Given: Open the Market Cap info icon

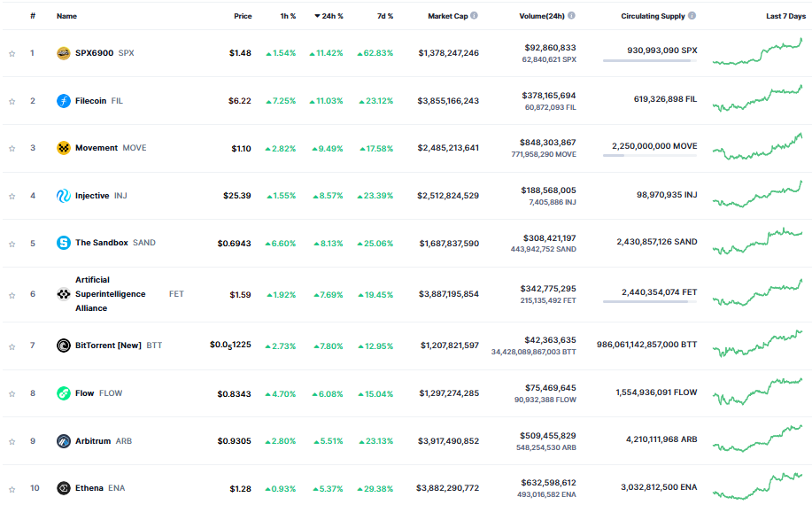Looking at the screenshot, I should 474,16.
